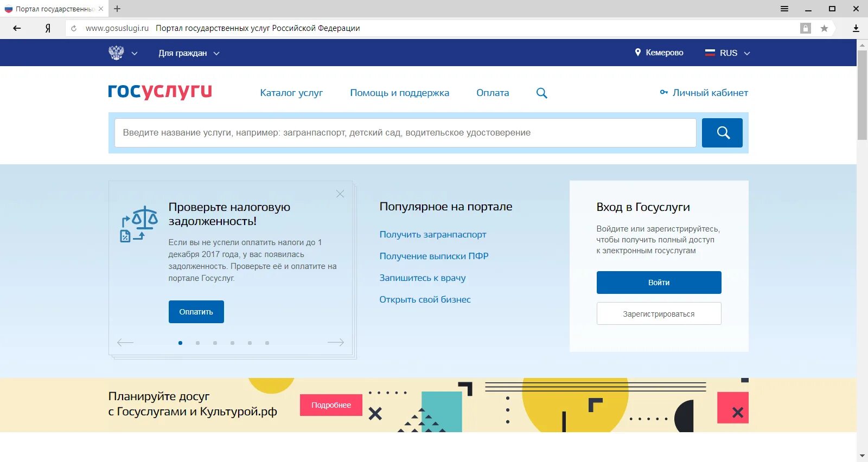The width and height of the screenshot is (868, 462).
Task: Click the scales tax icon in the banner
Action: (x=139, y=223)
